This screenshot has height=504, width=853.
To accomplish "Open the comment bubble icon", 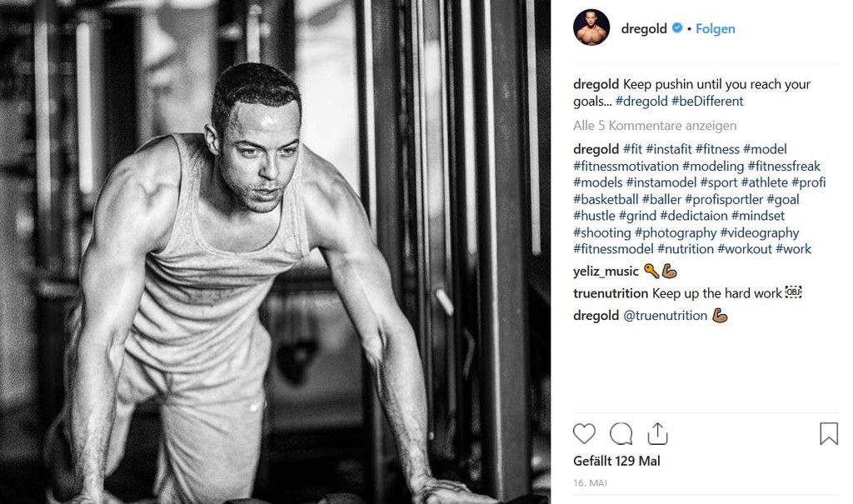I will coord(621,434).
